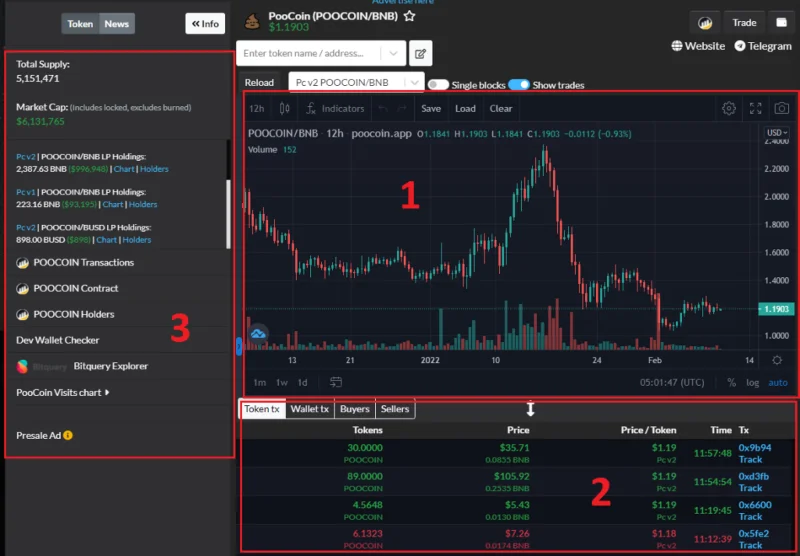Viewport: 800px width, 556px height.
Task: Click the go-to-date calendar icon below chart
Action: [x=336, y=382]
